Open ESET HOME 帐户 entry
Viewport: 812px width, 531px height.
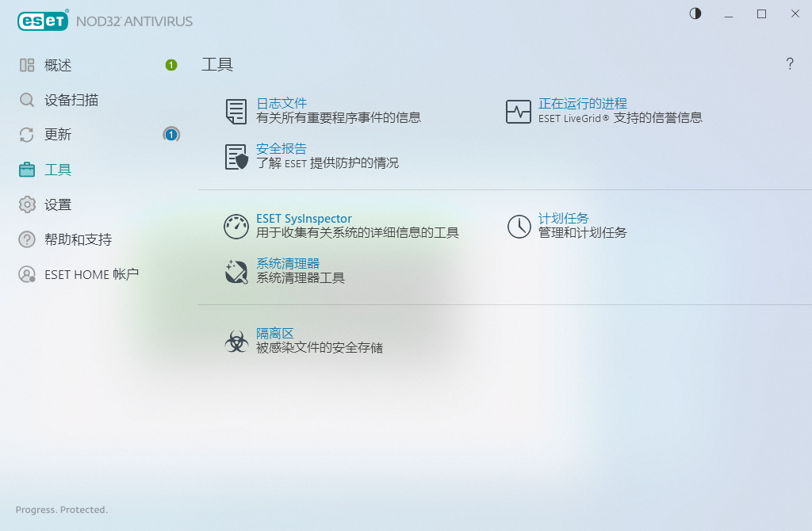point(92,274)
